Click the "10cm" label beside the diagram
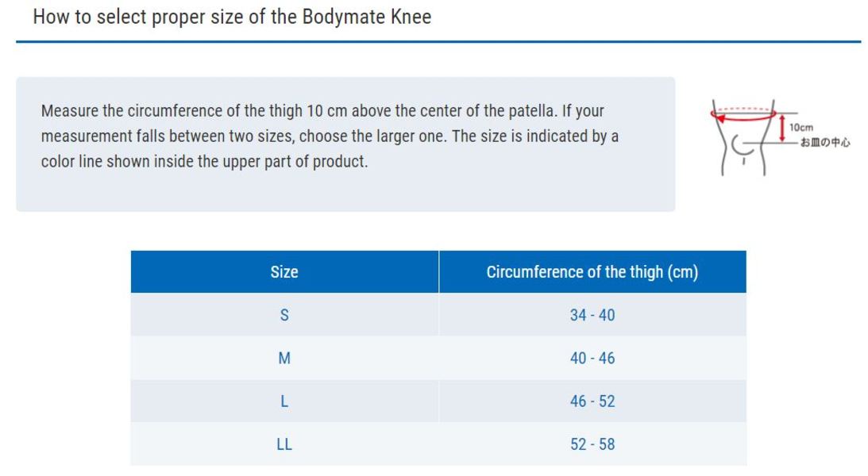Viewport: 868px width, 476px height. click(802, 128)
